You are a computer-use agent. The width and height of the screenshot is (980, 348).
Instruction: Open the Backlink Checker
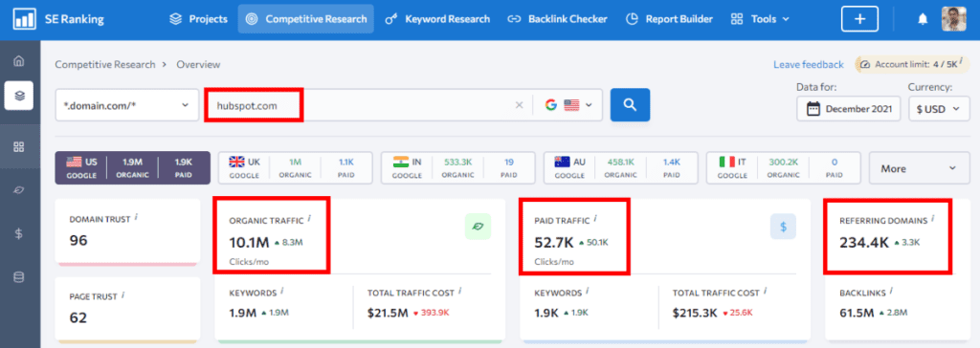click(557, 19)
